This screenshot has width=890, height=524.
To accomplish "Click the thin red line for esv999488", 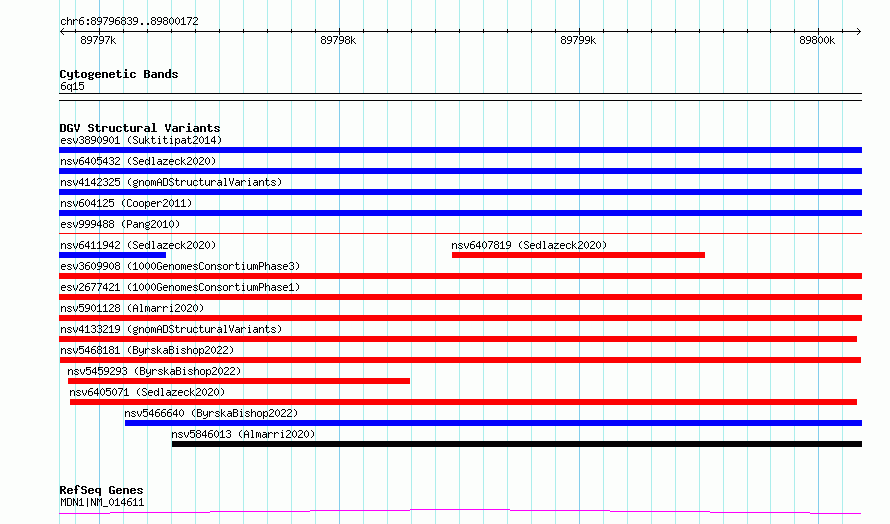I will click(460, 233).
